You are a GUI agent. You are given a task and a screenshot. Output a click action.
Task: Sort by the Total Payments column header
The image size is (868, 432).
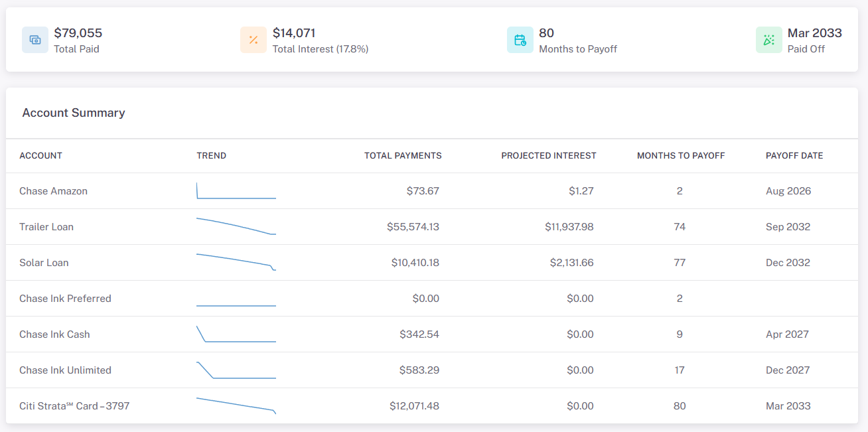pos(403,156)
